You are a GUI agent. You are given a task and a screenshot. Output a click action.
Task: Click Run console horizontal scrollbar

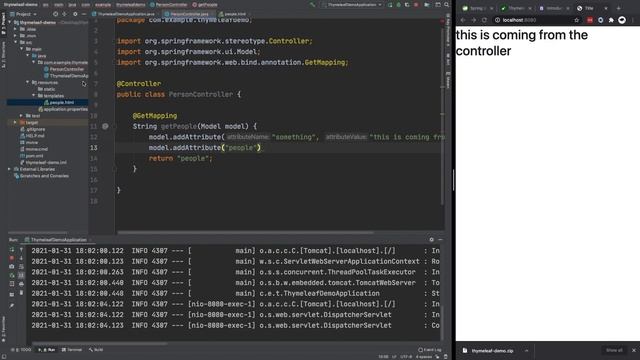(100, 344)
